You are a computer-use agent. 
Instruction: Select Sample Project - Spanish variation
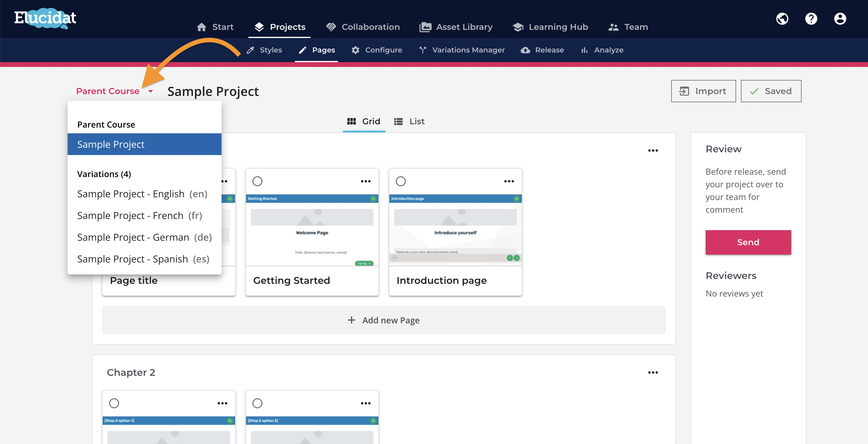coord(143,258)
